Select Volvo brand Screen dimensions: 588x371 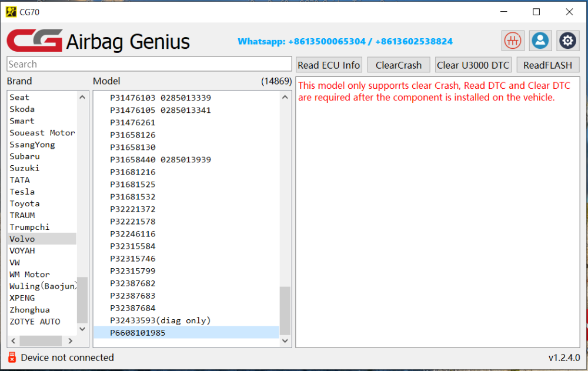[x=42, y=239]
